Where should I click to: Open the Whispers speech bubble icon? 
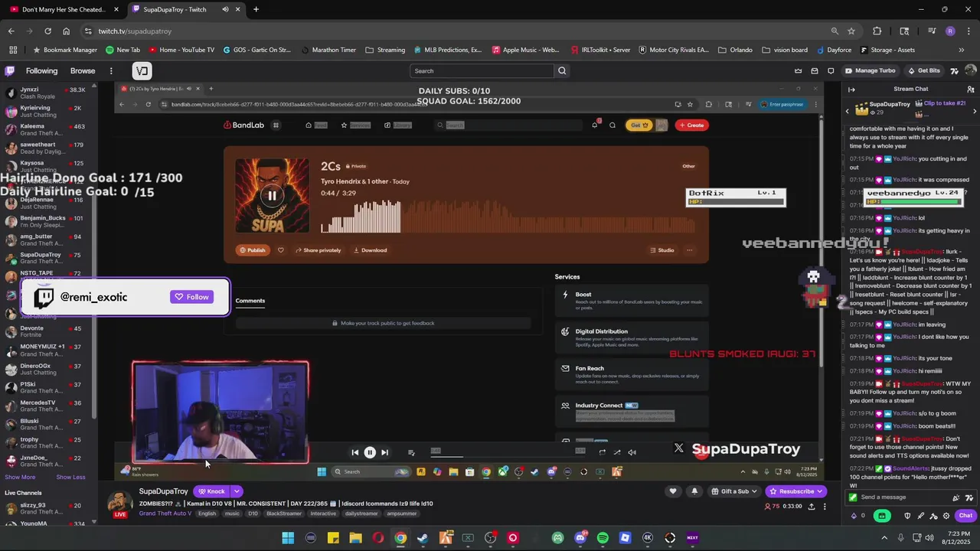point(831,70)
